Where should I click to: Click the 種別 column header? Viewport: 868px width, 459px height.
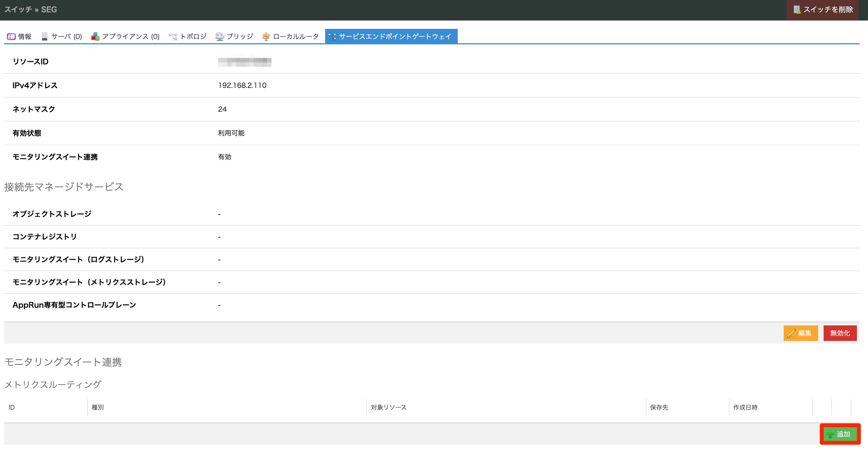tap(98, 407)
